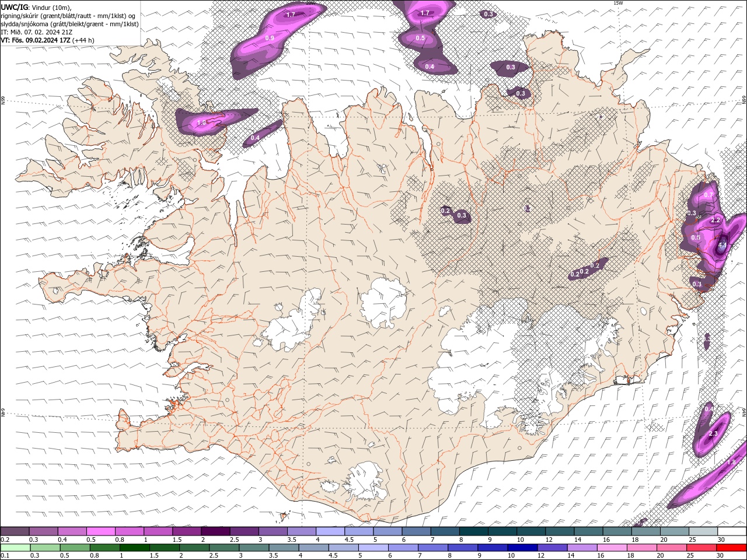Select the darkest purple swatch labeled 2 in top legend row
This screenshot has width=747, height=560.
(215, 531)
